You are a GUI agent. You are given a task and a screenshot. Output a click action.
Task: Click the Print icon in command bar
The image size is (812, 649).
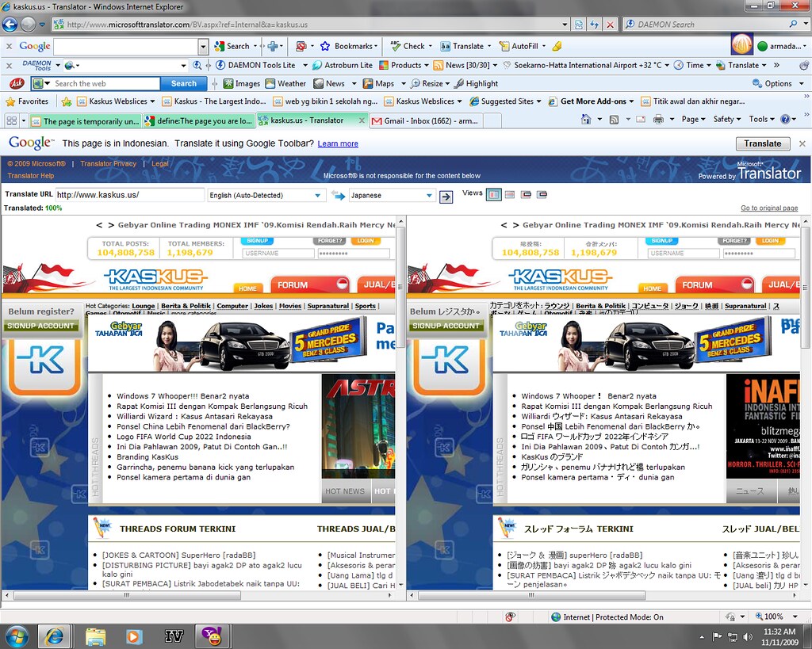[x=658, y=120]
